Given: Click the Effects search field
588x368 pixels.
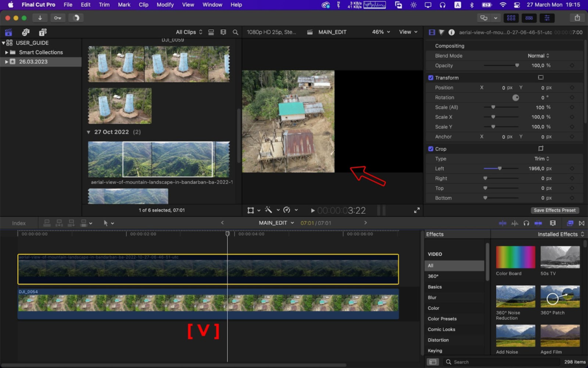Looking at the screenshot, I should point(502,362).
